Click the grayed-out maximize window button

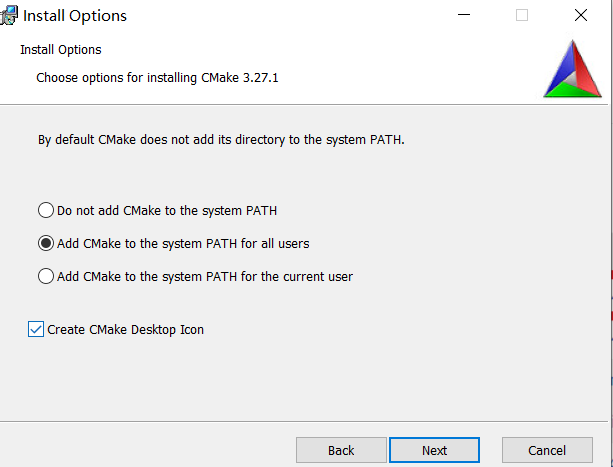(x=522, y=15)
